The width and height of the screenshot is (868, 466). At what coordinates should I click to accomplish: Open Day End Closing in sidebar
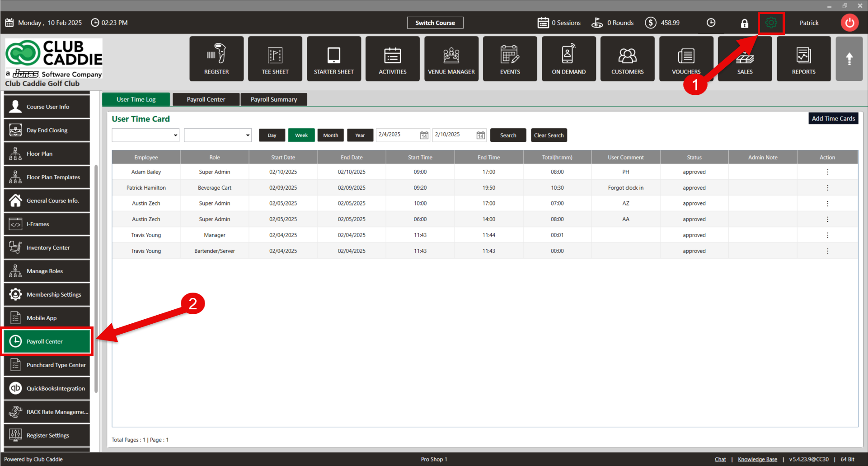point(47,130)
